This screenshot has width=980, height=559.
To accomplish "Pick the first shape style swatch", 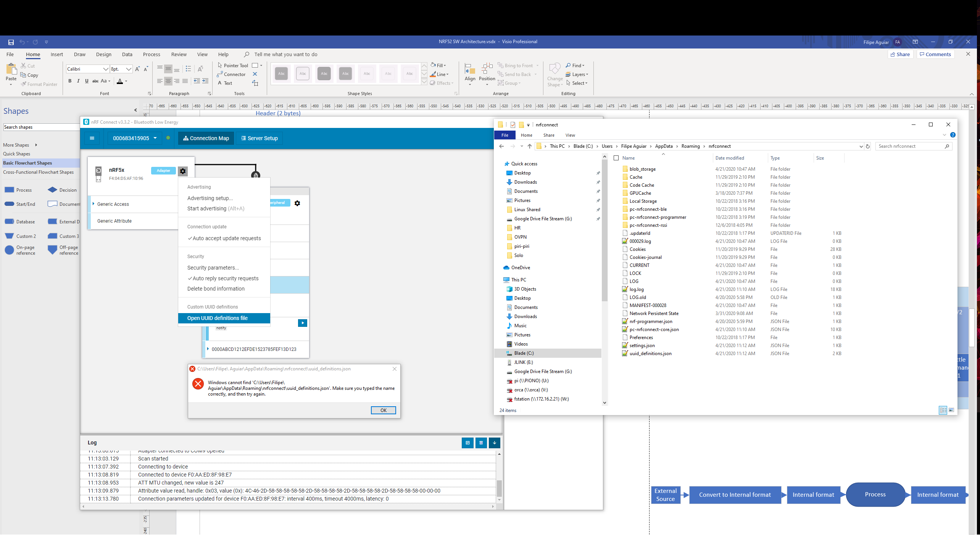I will tap(281, 74).
